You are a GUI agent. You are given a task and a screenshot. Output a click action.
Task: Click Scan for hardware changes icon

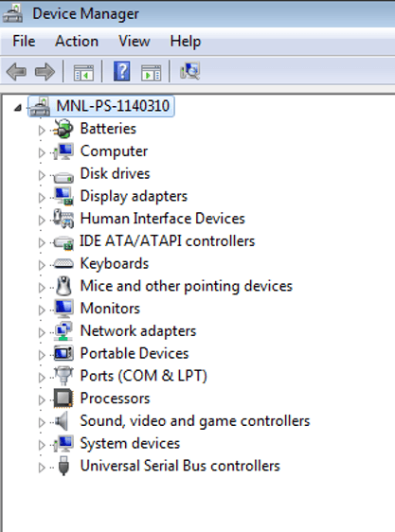pyautogui.click(x=189, y=71)
